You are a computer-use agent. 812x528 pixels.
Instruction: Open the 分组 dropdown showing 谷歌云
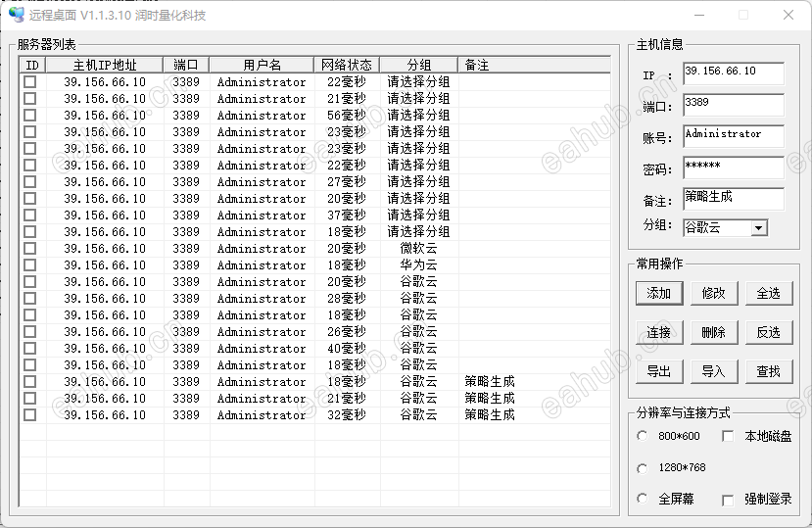(x=759, y=228)
